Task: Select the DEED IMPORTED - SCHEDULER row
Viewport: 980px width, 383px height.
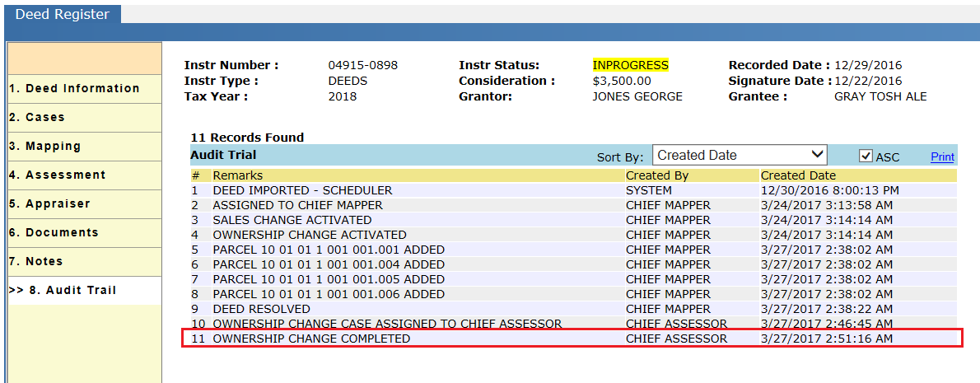Action: coord(573,190)
